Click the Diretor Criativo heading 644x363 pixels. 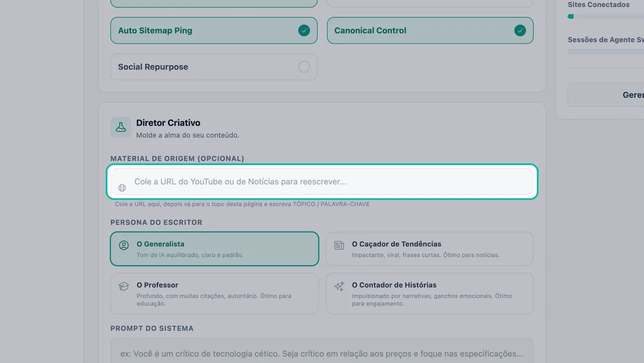click(x=168, y=123)
